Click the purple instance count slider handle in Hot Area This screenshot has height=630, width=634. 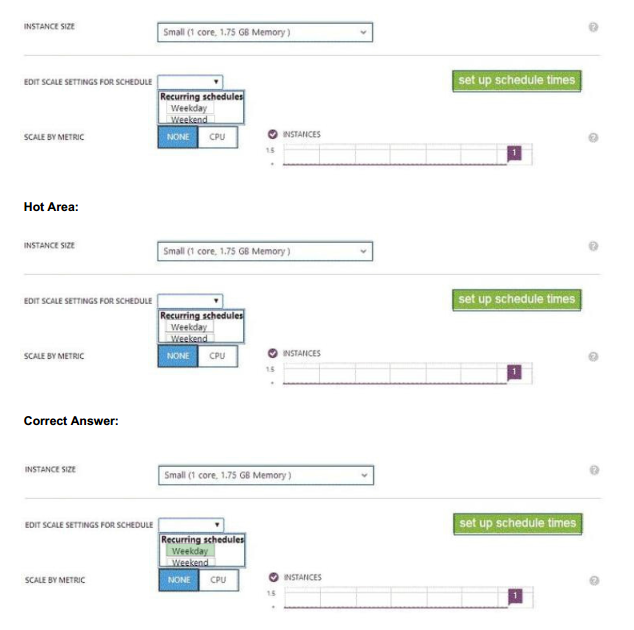click(514, 372)
